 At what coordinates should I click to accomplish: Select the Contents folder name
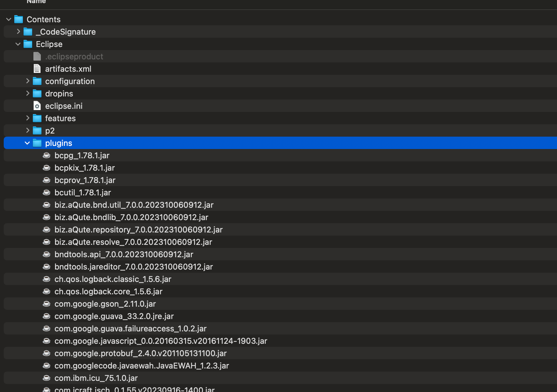point(44,19)
